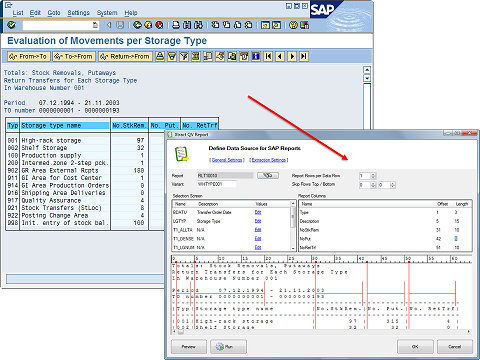Increase the Skip Rows Bottom value
The width and height of the screenshot is (480, 360).
393,183
